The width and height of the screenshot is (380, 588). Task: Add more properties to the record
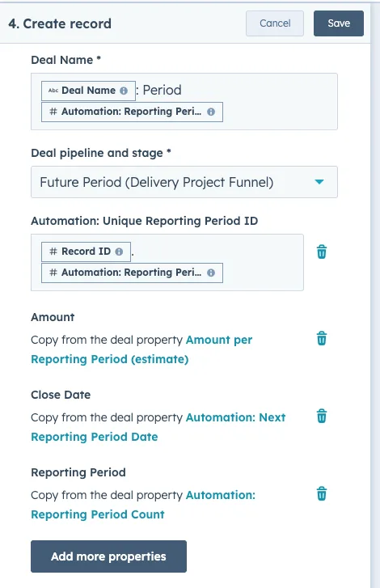pyautogui.click(x=108, y=556)
